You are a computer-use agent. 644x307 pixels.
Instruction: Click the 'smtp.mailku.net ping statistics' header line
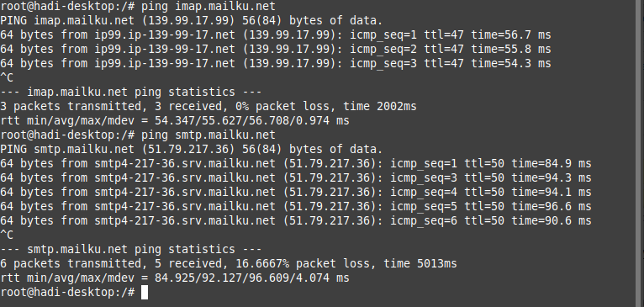(130, 250)
